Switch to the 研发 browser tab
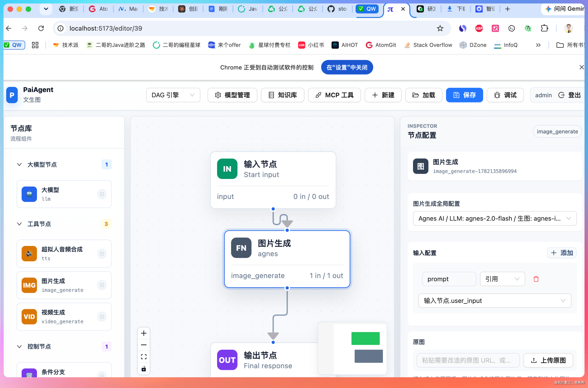The image size is (588, 388). click(426, 9)
